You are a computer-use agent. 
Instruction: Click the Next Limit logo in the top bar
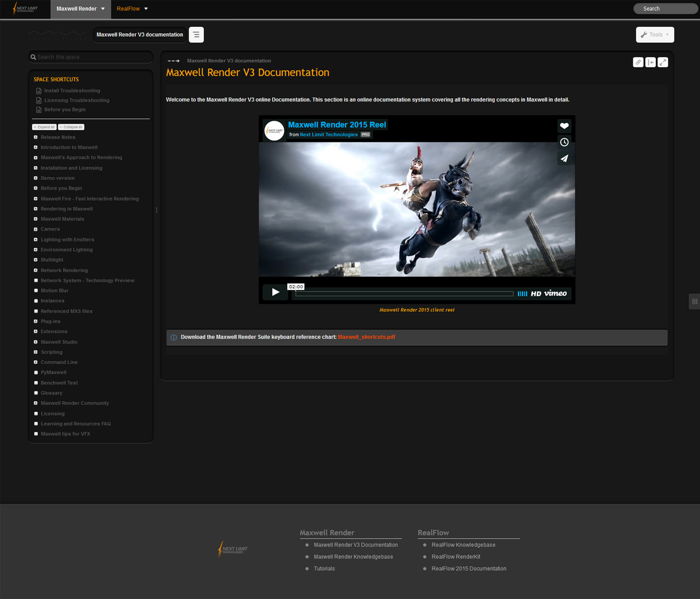click(26, 9)
